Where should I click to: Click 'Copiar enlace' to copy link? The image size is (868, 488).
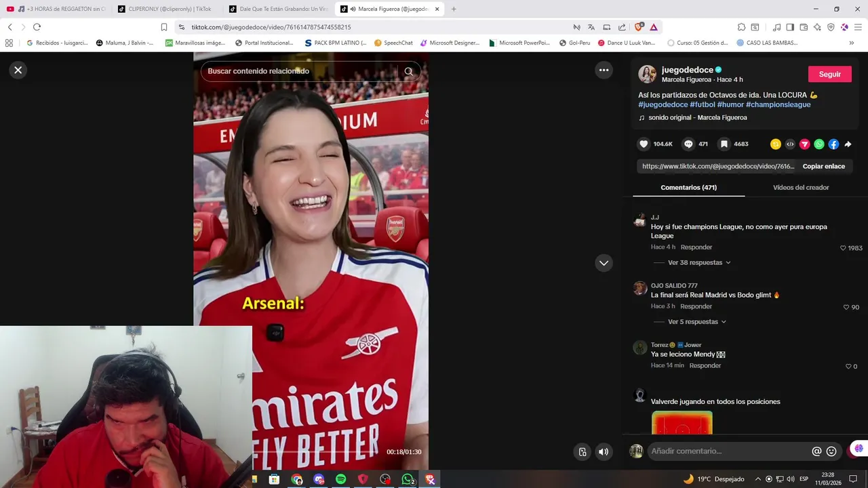coord(824,166)
